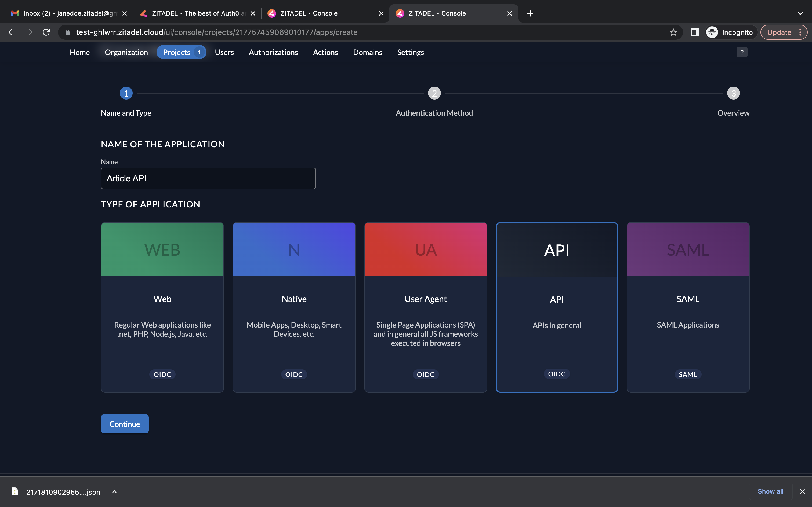Screen dimensions: 812x507
Task: Select the API application type icon
Action: tap(557, 249)
